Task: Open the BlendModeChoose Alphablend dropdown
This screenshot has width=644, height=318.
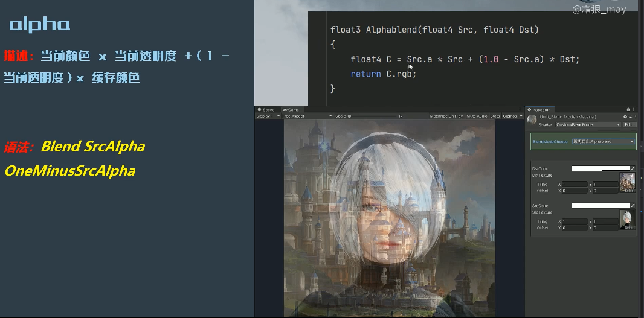Action: 604,142
